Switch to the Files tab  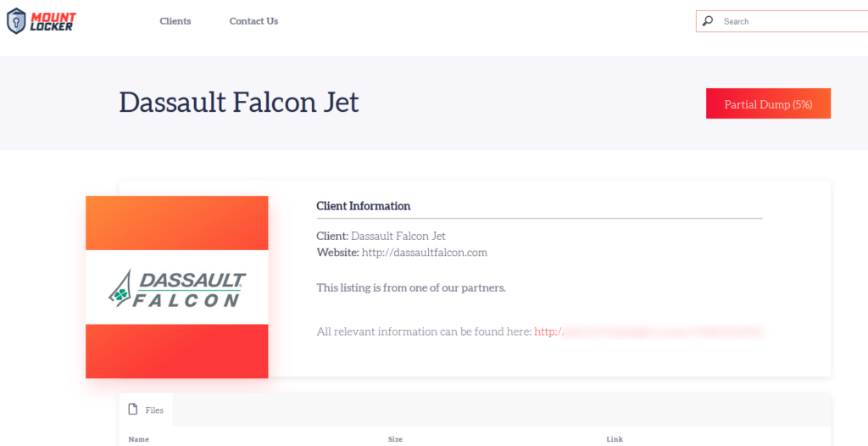point(146,410)
